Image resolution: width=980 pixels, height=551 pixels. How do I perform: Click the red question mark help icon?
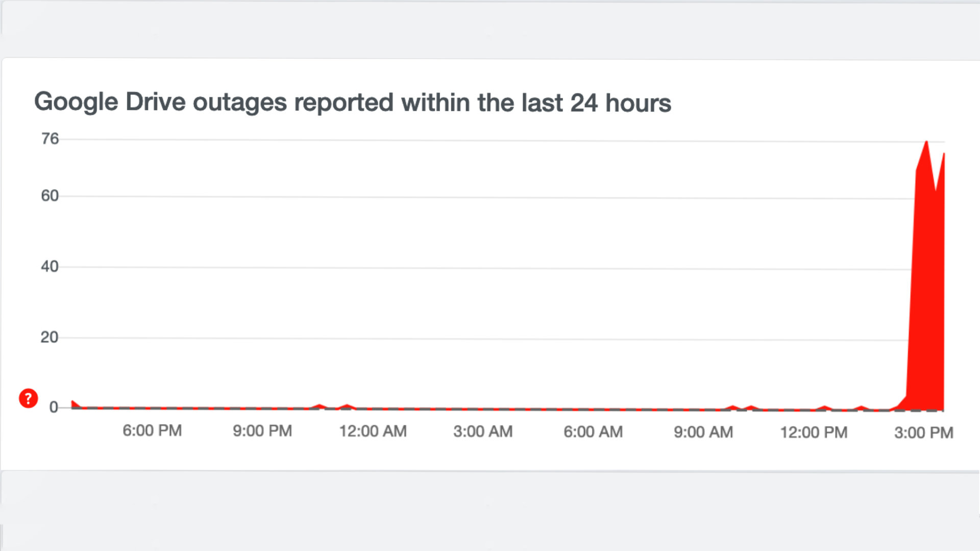coord(29,398)
